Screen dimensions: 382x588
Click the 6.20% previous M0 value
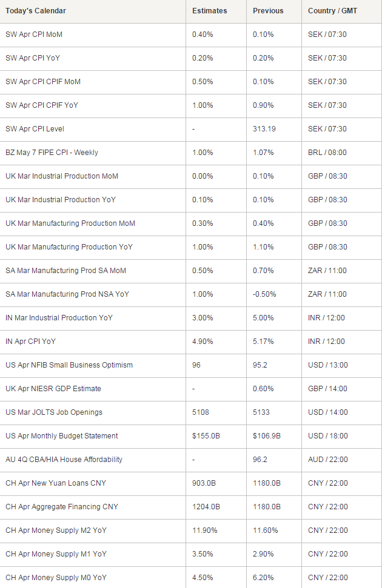pos(266,578)
